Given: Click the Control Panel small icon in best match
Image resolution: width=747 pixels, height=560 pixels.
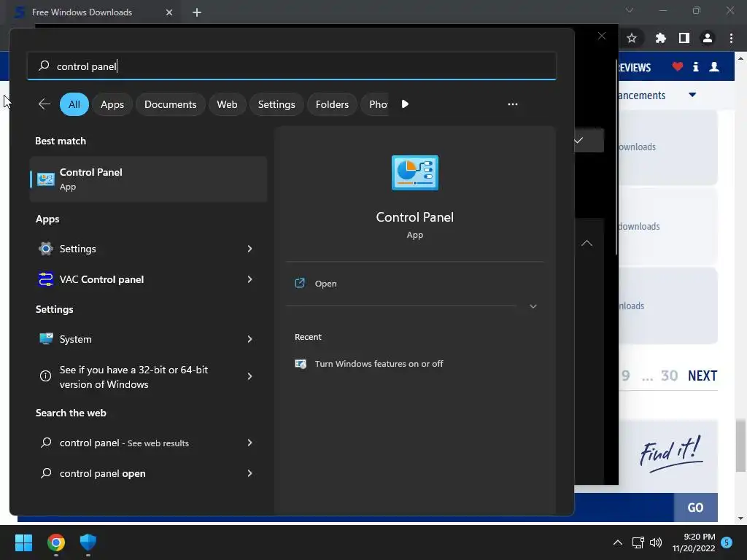Looking at the screenshot, I should click(46, 179).
